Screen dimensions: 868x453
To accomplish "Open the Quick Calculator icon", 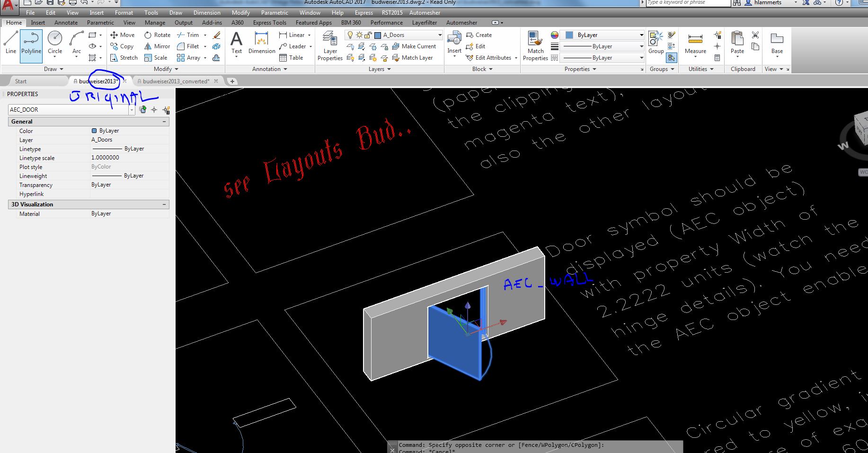I will tap(717, 58).
